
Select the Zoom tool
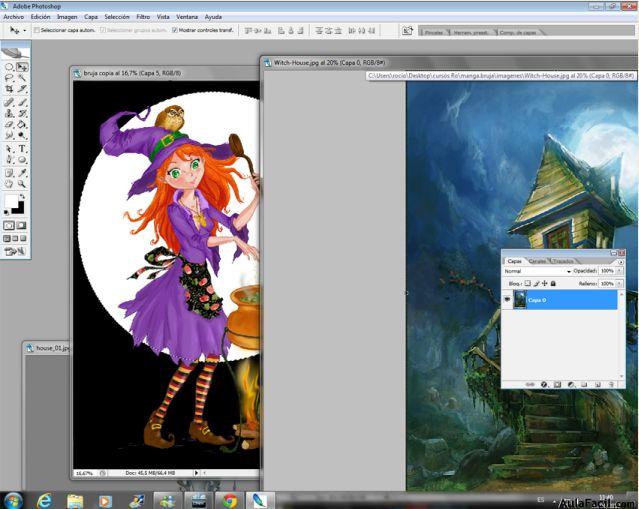coord(22,184)
